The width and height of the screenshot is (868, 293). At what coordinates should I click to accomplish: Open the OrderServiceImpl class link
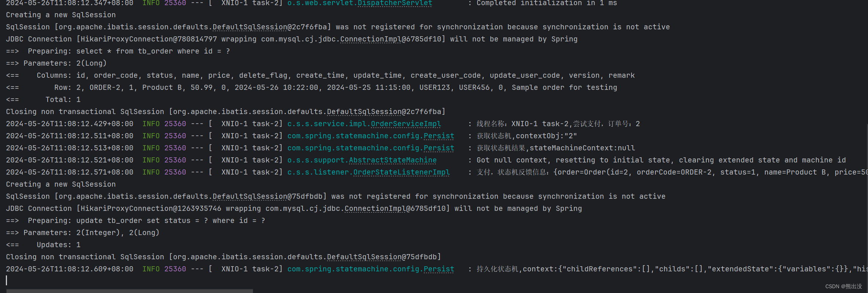click(406, 124)
